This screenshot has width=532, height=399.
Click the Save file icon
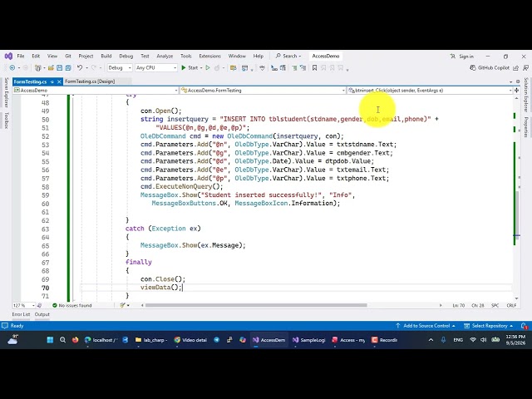coord(59,68)
